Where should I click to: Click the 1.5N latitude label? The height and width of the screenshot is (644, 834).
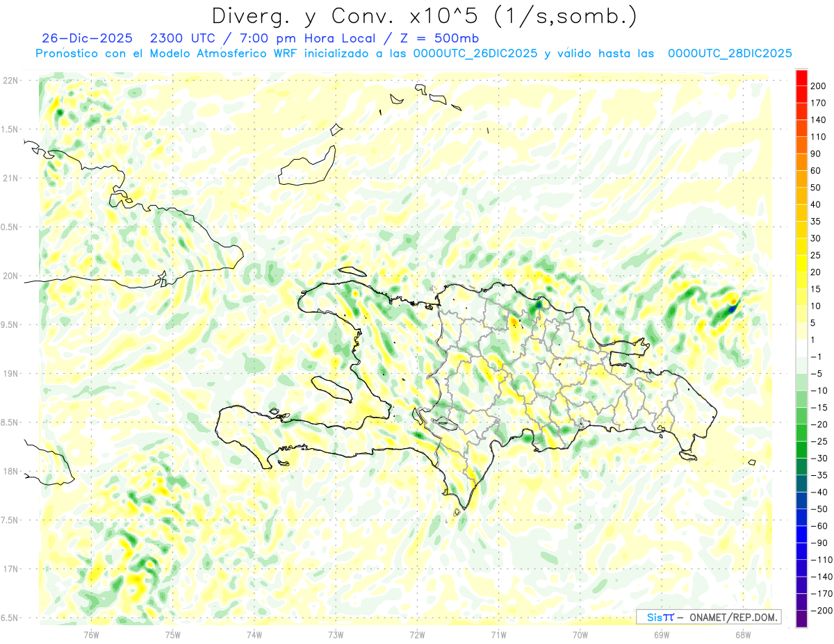(9, 129)
